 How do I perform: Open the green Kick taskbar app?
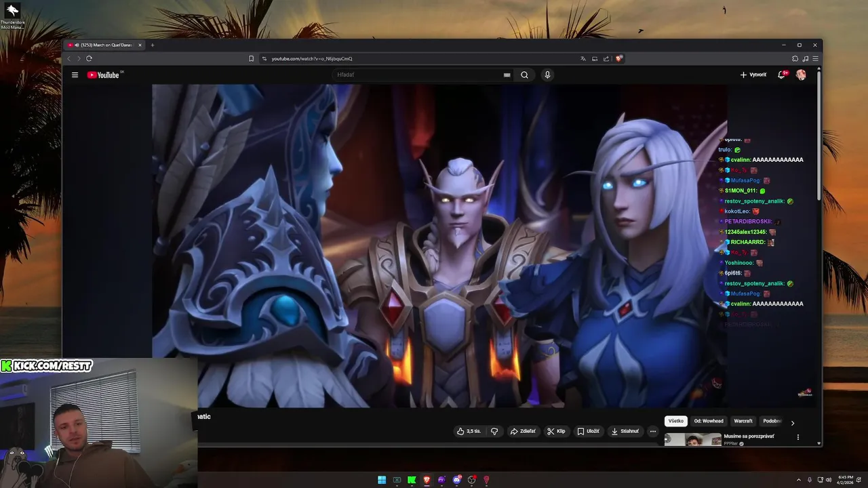coord(412,480)
